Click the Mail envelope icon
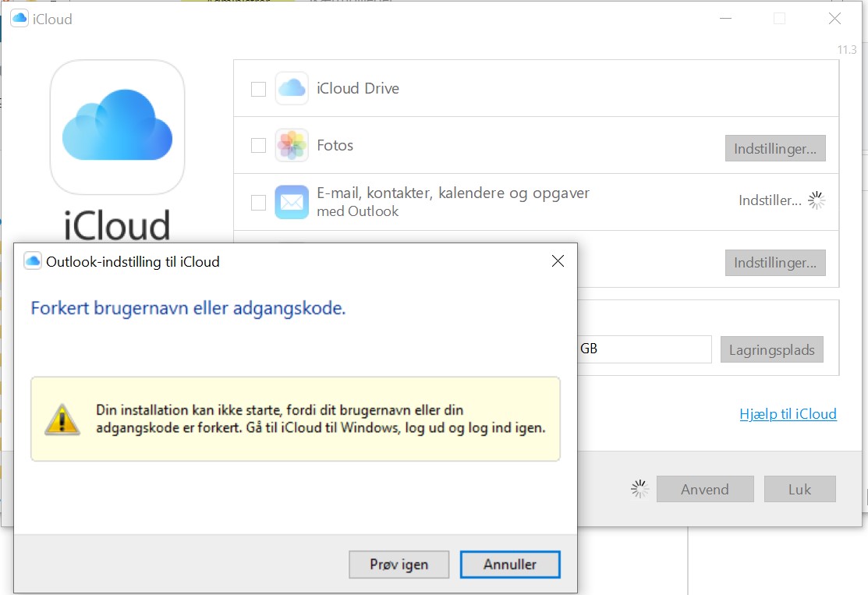The height and width of the screenshot is (595, 868). tap(292, 203)
